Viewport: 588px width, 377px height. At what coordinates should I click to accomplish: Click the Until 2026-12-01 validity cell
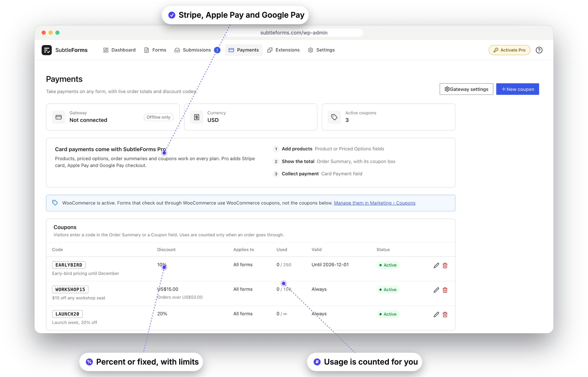pos(330,264)
